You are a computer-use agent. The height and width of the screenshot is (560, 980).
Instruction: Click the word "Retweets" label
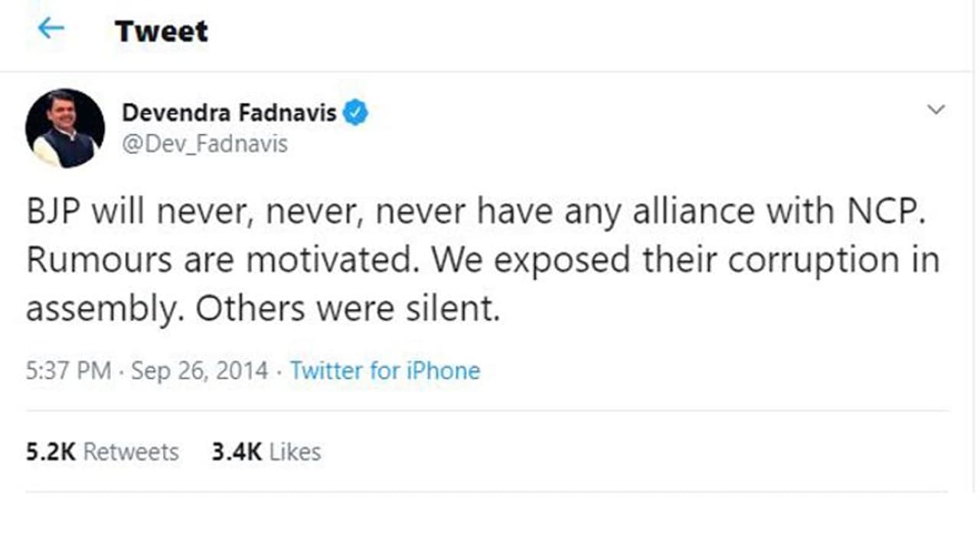click(x=130, y=452)
